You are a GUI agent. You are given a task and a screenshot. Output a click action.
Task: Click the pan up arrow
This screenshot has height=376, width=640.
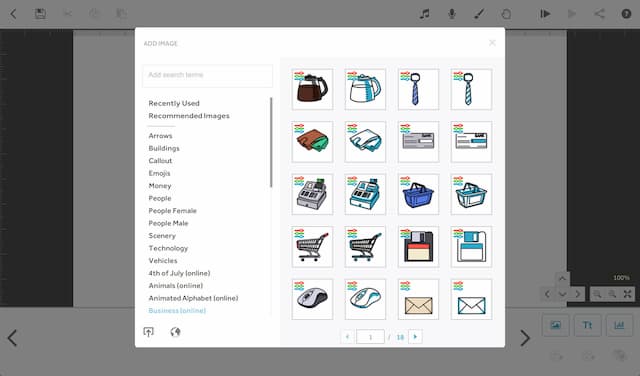(x=562, y=279)
